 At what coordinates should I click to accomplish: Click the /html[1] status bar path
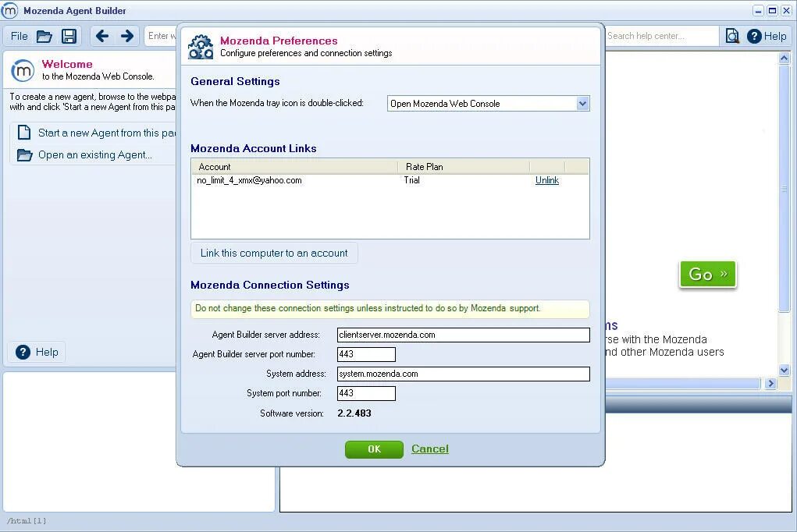point(27,521)
